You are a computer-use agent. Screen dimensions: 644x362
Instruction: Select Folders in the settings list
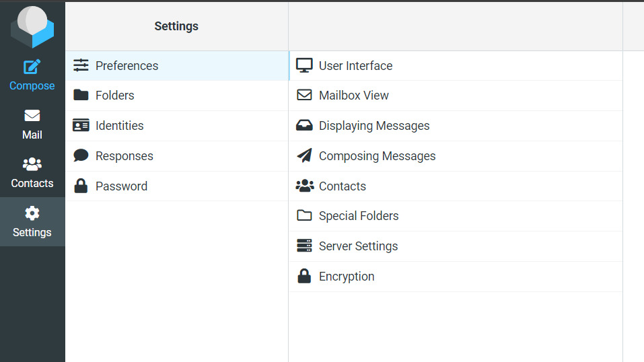(x=114, y=96)
